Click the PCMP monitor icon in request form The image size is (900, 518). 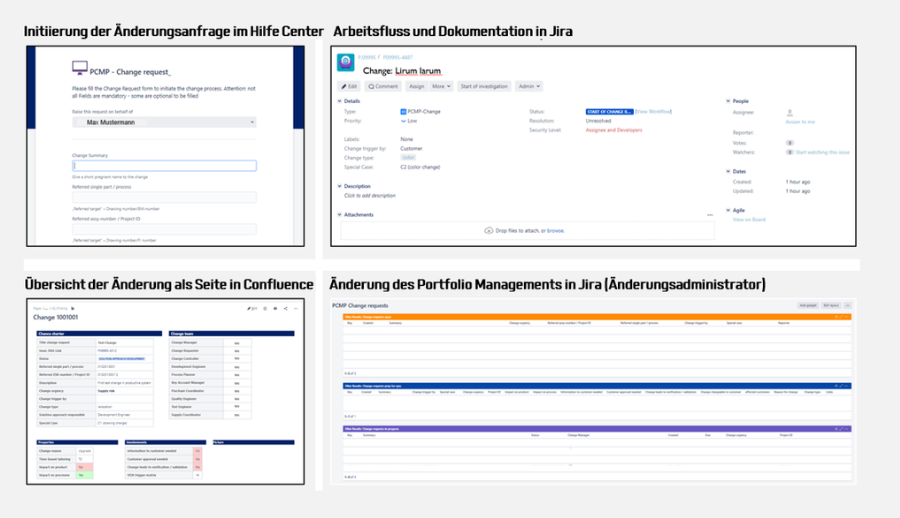pos(80,68)
